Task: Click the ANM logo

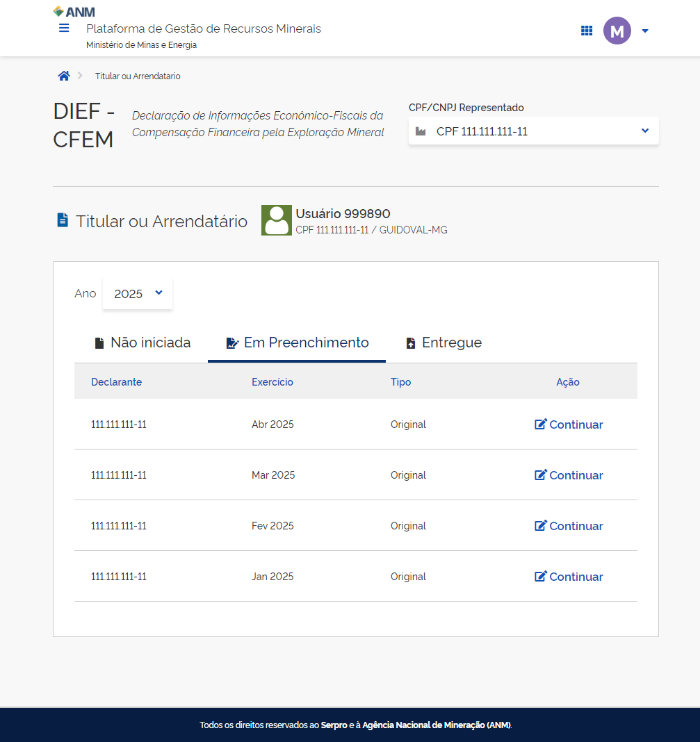Action: 74,11
